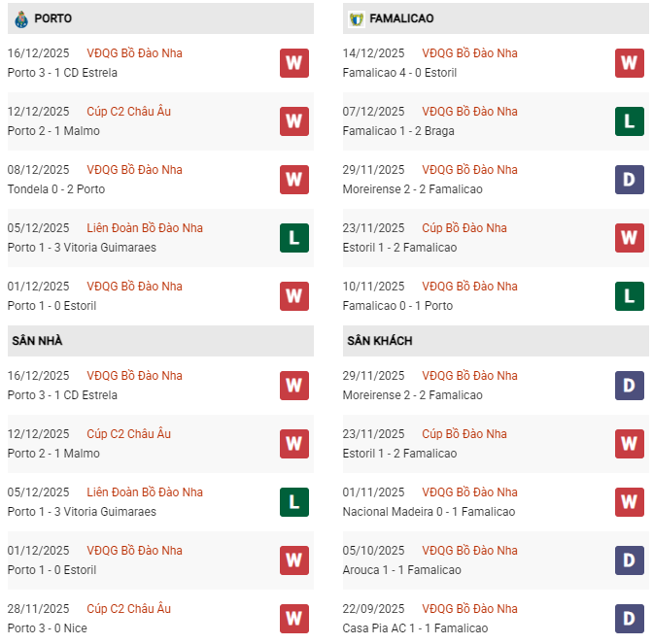Screen dimensions: 653x644
Task: Select the SÂN NHÀ section header
Action: pyautogui.click(x=37, y=341)
